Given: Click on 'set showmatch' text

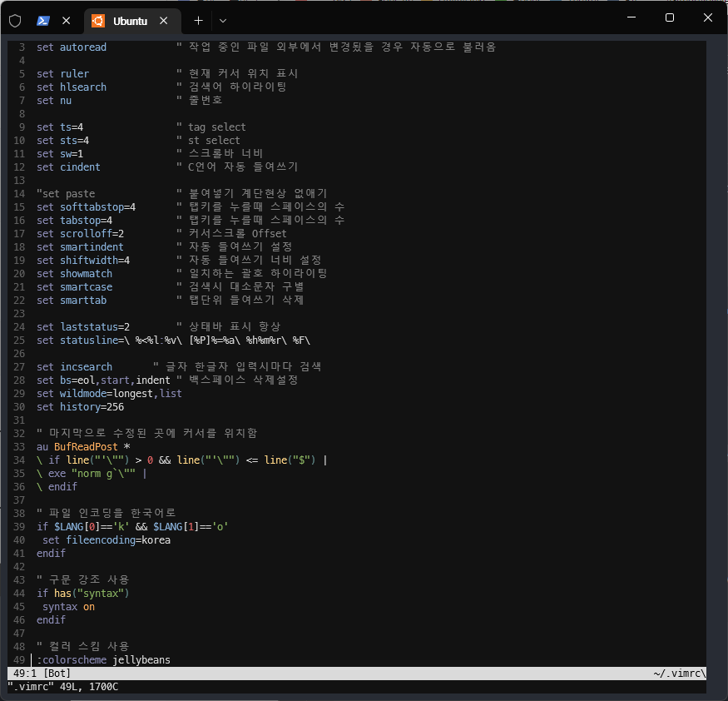Looking at the screenshot, I should [74, 274].
